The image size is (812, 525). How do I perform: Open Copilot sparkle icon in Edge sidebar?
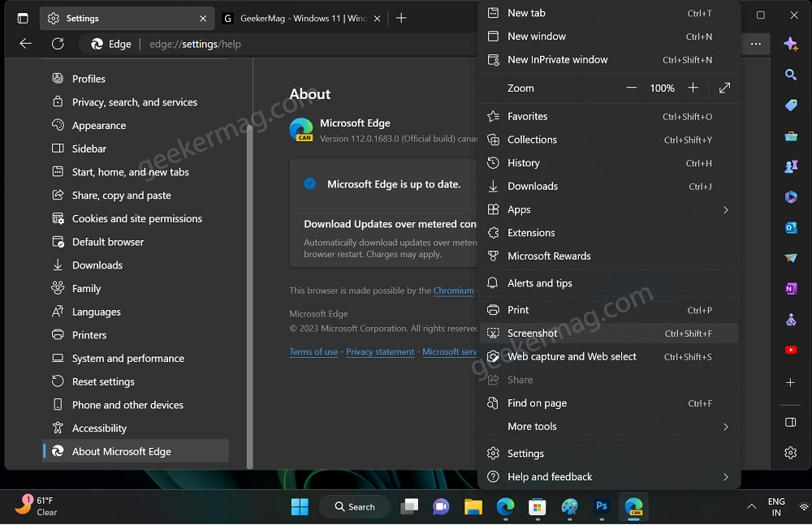point(790,44)
